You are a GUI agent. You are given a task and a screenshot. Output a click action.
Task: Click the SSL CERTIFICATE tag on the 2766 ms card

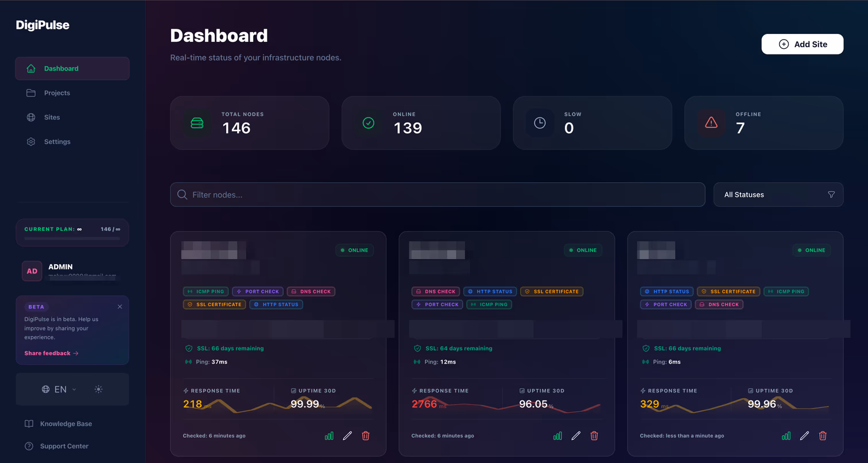pyautogui.click(x=552, y=292)
